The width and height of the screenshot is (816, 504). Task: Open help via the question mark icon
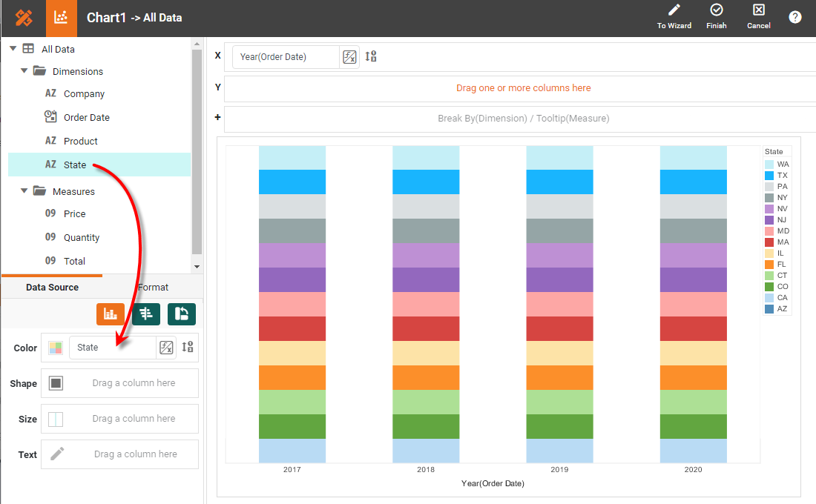click(x=794, y=17)
